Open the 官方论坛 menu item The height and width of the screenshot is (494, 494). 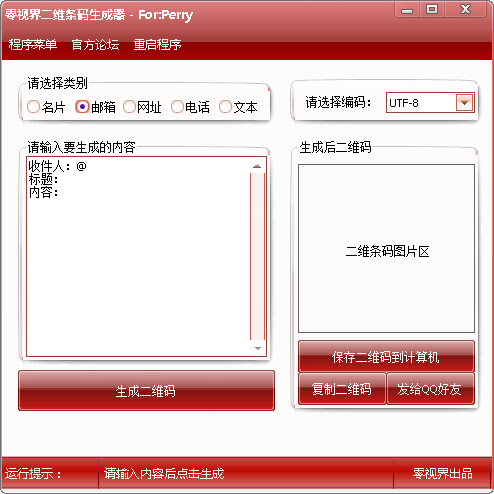point(95,45)
